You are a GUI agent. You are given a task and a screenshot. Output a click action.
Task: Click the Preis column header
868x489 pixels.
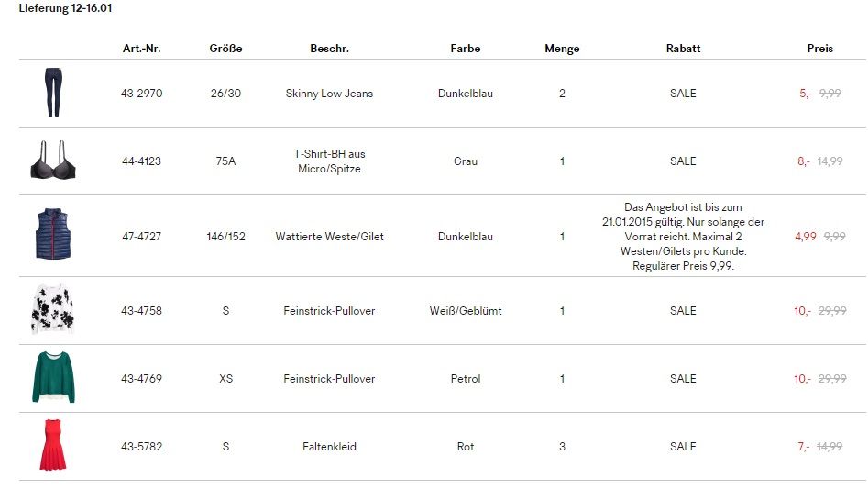pyautogui.click(x=820, y=49)
